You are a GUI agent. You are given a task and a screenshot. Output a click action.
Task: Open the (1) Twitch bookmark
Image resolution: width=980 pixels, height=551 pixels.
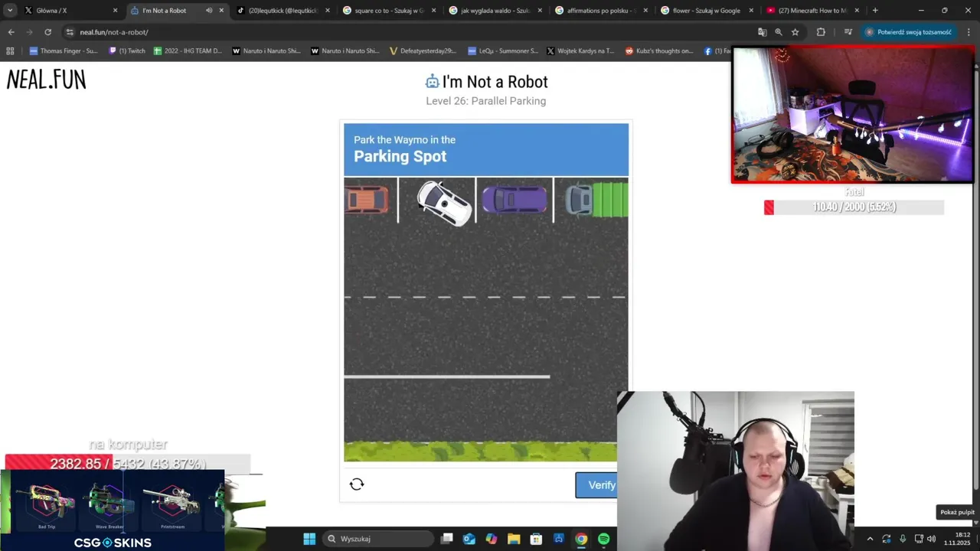click(x=127, y=51)
